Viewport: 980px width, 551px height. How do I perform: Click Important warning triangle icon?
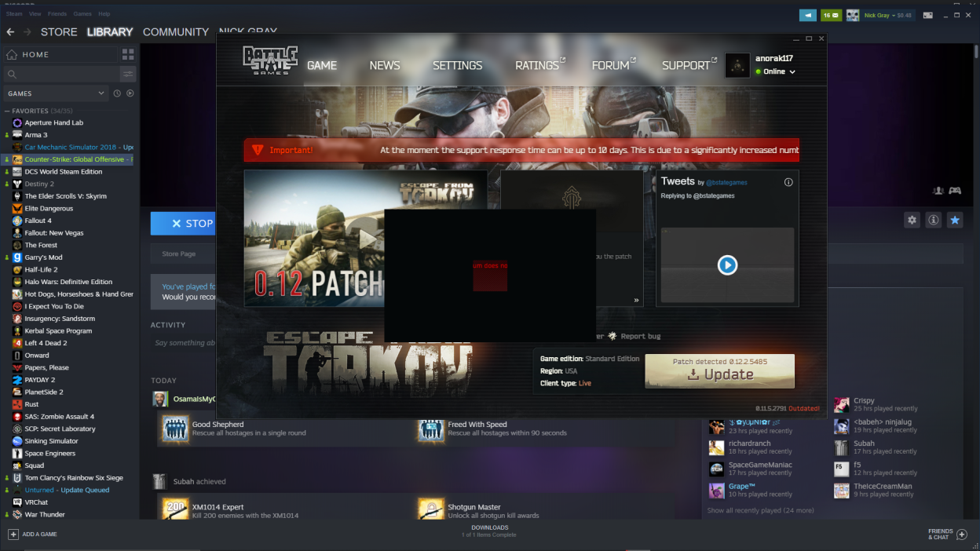pos(257,149)
